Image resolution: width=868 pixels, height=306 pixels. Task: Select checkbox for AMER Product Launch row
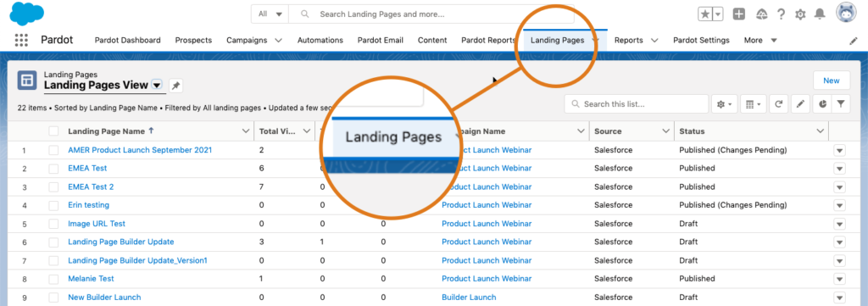53,150
